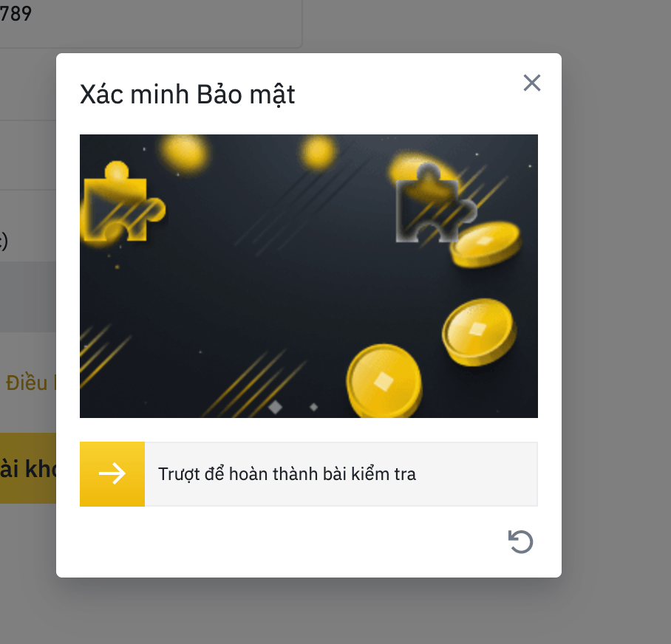Screen dimensions: 671x644
Task: Open the Điều link behind the dialog
Action: [30, 383]
